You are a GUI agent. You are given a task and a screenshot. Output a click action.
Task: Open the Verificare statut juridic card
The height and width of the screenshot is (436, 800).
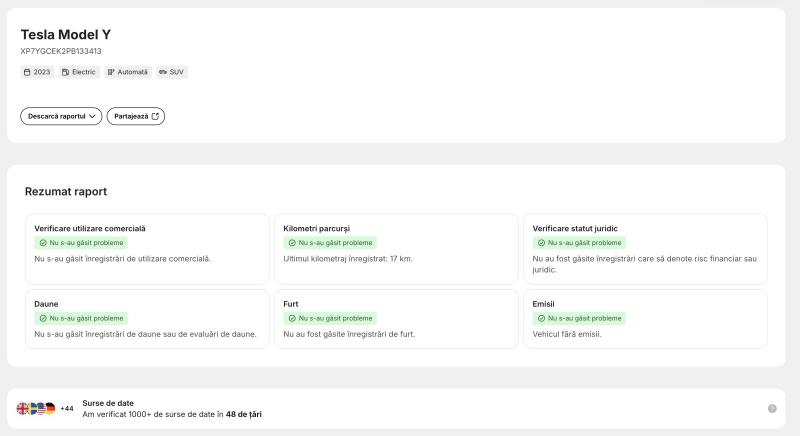tap(645, 249)
